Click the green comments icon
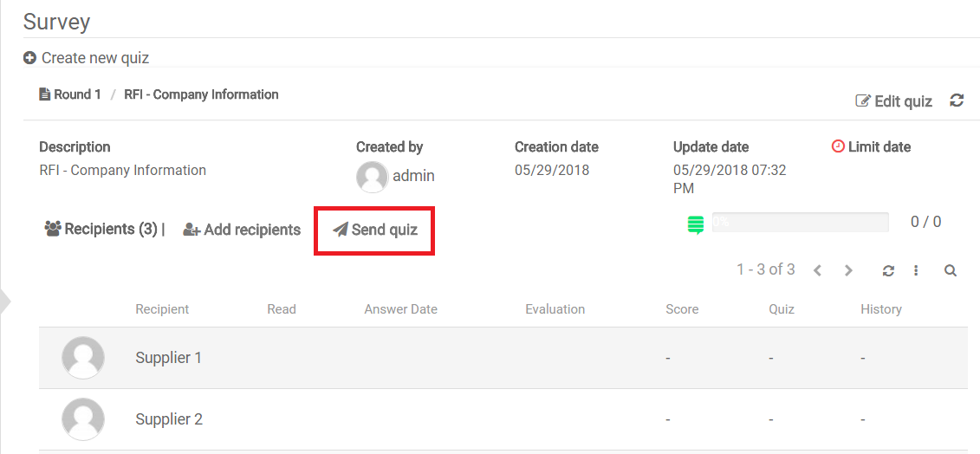 [695, 224]
